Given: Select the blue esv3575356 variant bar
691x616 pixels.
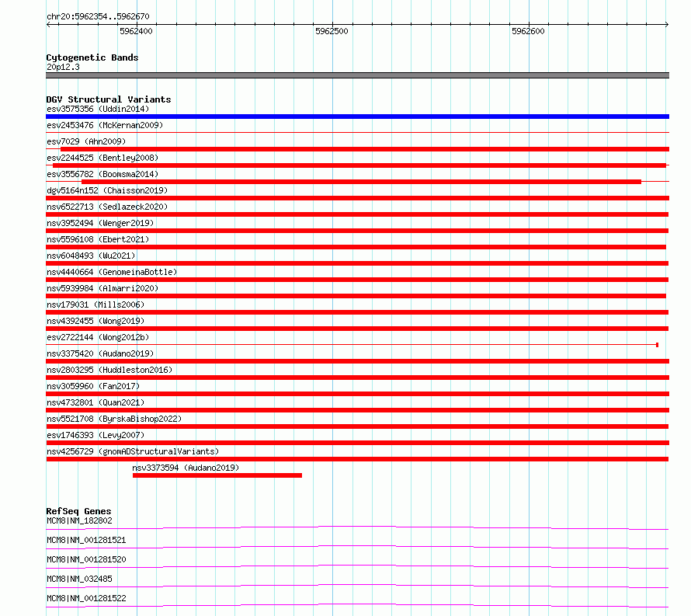Looking at the screenshot, I should pos(357,117).
